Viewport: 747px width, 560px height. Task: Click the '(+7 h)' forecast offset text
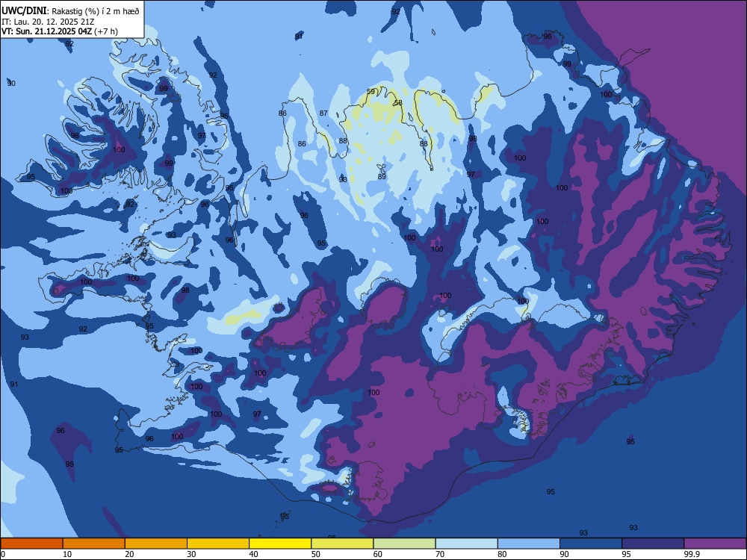pyautogui.click(x=106, y=32)
